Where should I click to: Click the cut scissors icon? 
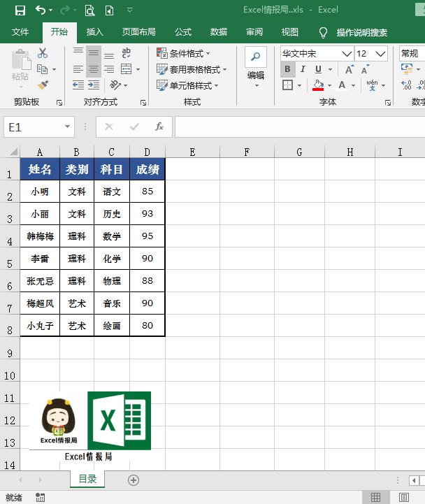[x=43, y=53]
